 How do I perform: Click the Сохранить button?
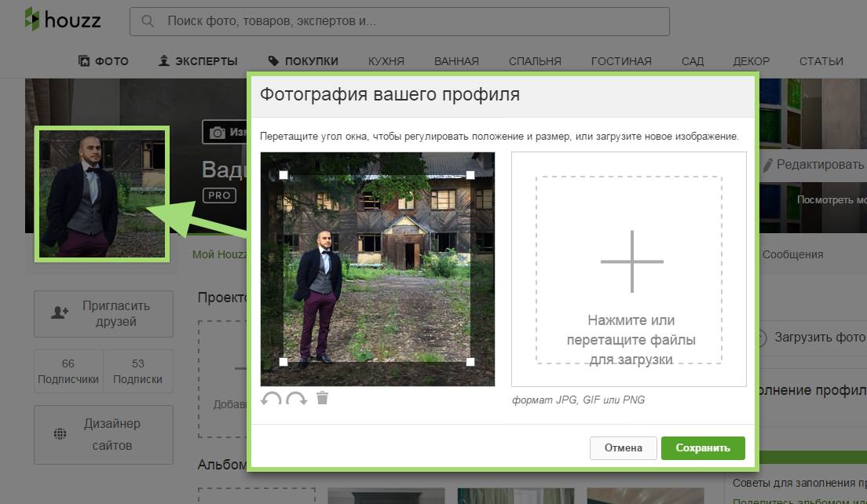702,447
